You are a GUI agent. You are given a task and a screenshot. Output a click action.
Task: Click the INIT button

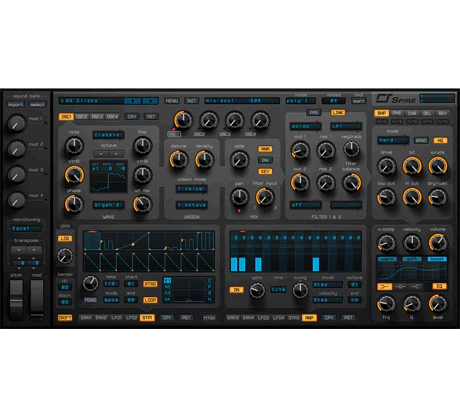(x=191, y=101)
